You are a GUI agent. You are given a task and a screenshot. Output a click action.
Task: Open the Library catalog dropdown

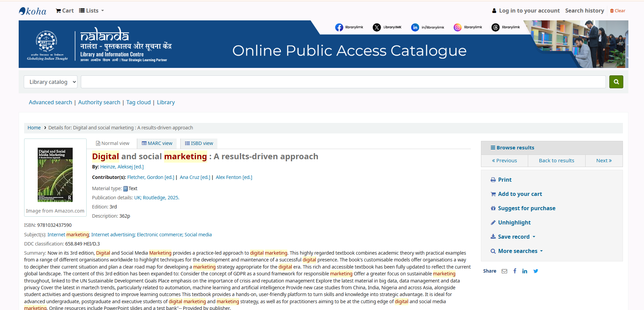click(x=51, y=82)
